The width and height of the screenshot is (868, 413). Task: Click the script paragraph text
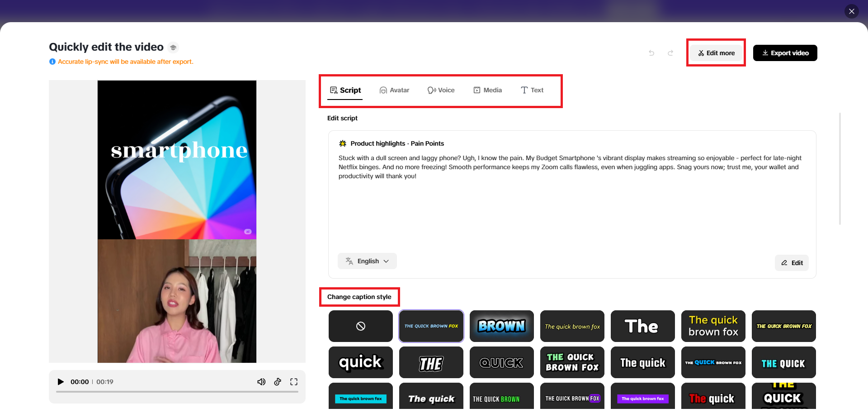coord(570,167)
